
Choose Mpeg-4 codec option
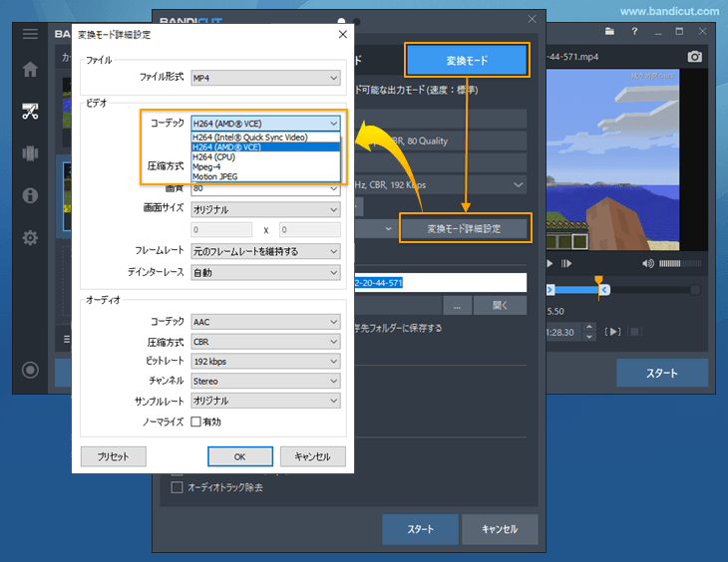coord(265,166)
